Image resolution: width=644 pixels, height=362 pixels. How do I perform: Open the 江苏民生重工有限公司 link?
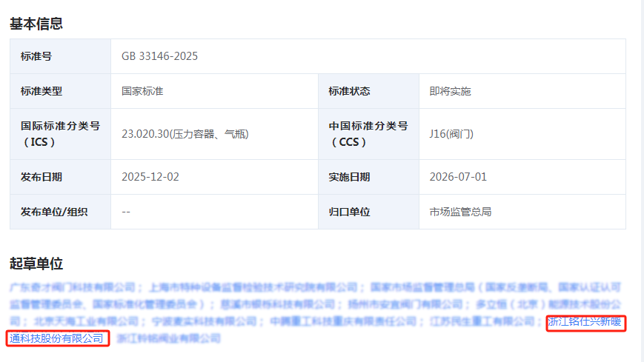(482, 321)
